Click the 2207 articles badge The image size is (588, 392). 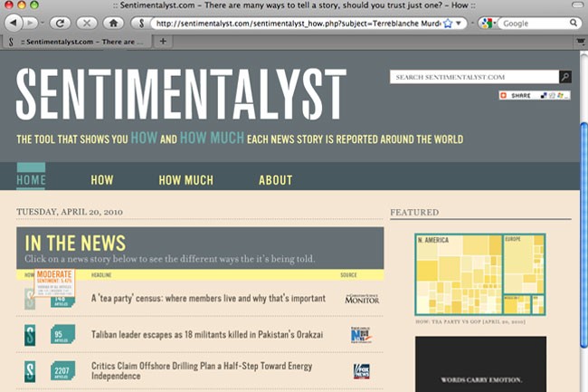(x=62, y=371)
